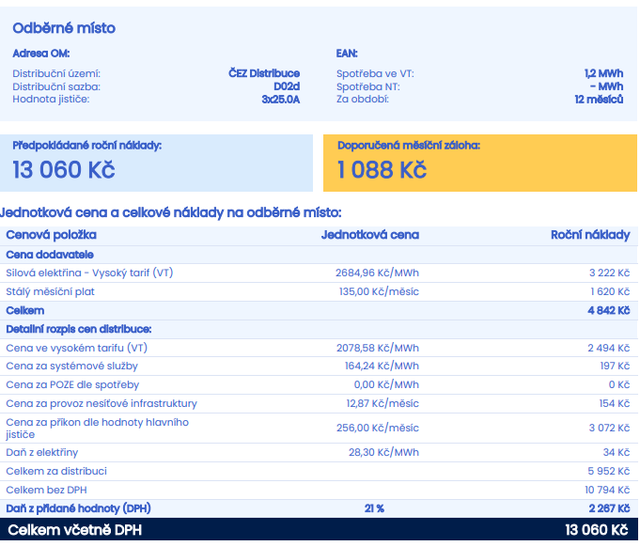Viewport: 640px width, 546px height.
Task: Click the 'Celkem bez DPH' row label
Action: pyautogui.click(x=47, y=490)
